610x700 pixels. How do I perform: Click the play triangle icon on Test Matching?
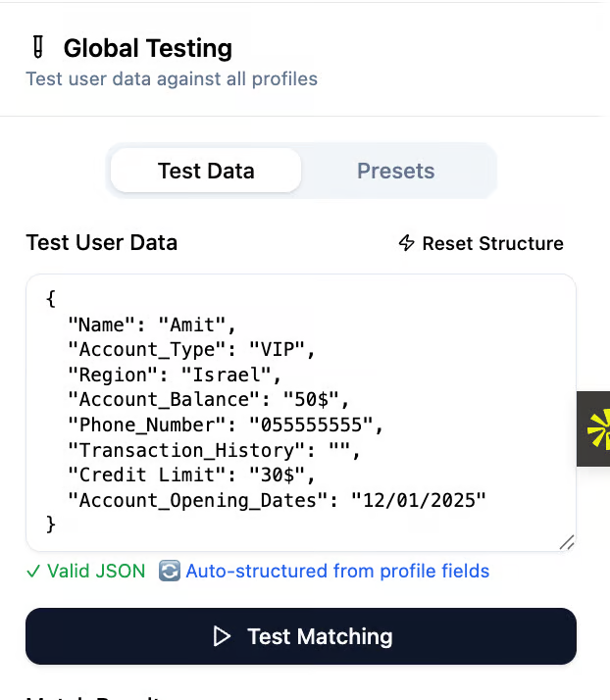pos(222,636)
